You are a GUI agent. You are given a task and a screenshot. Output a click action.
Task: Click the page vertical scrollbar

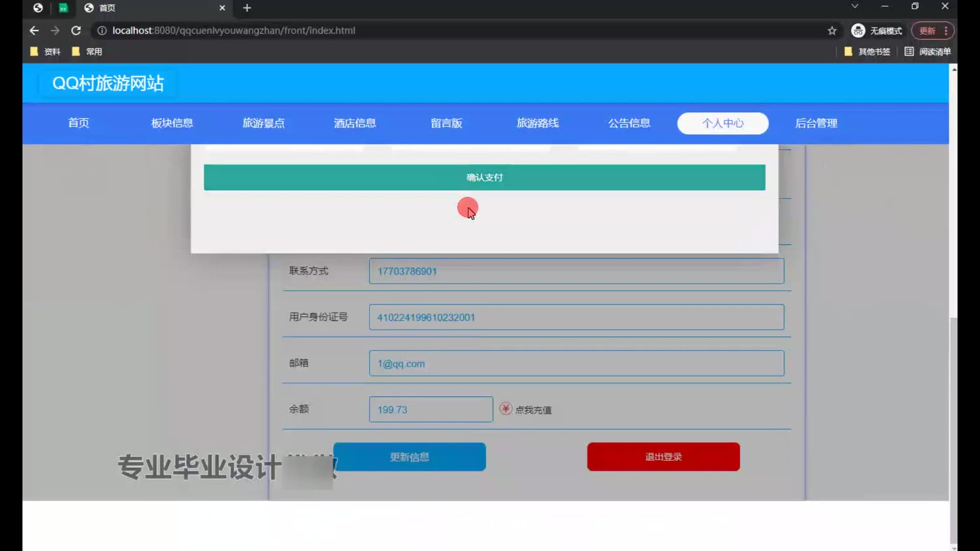pyautogui.click(x=953, y=429)
